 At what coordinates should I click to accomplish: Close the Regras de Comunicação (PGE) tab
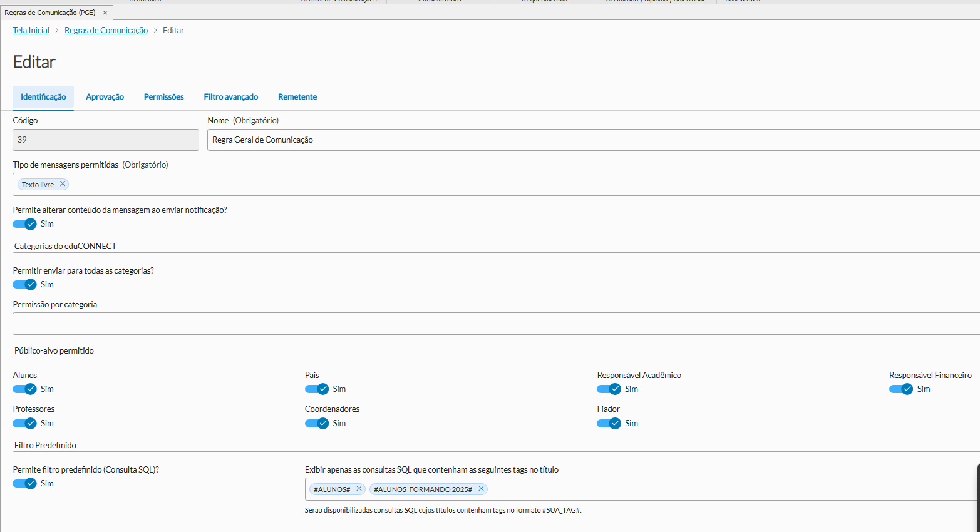105,13
